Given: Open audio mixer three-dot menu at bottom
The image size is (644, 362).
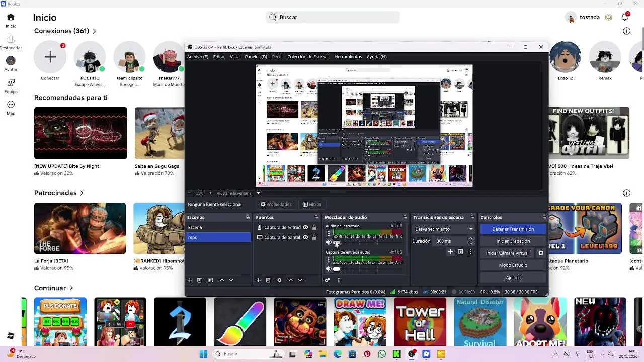Looking at the screenshot, I should pyautogui.click(x=339, y=280).
